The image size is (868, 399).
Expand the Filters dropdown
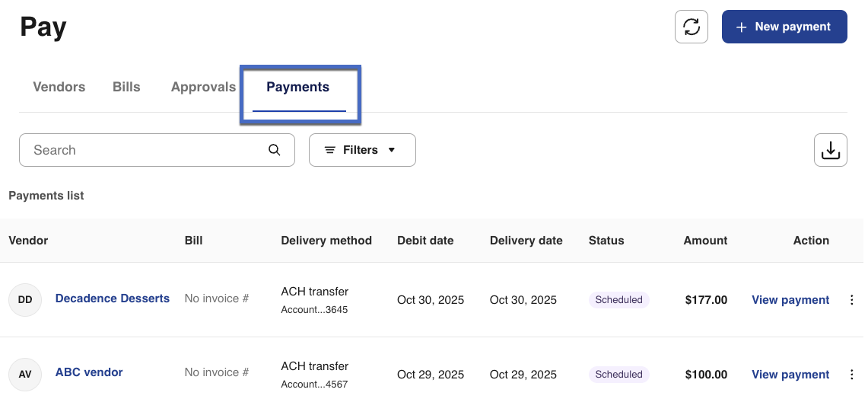[x=362, y=150]
